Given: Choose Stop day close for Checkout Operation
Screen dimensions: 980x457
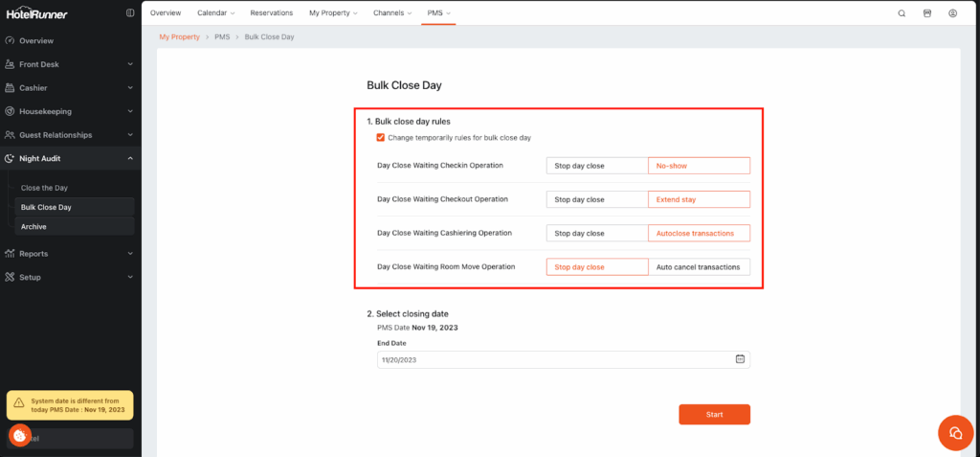Looking at the screenshot, I should click(597, 199).
